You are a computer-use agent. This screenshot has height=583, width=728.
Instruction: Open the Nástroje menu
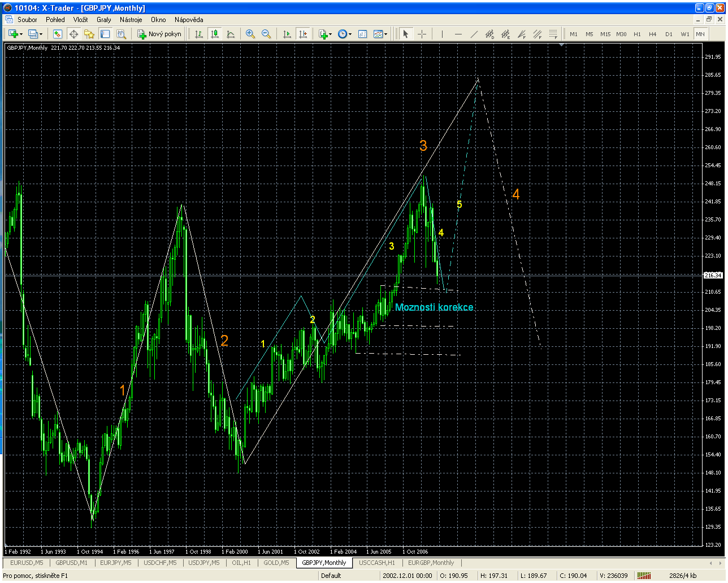click(131, 19)
